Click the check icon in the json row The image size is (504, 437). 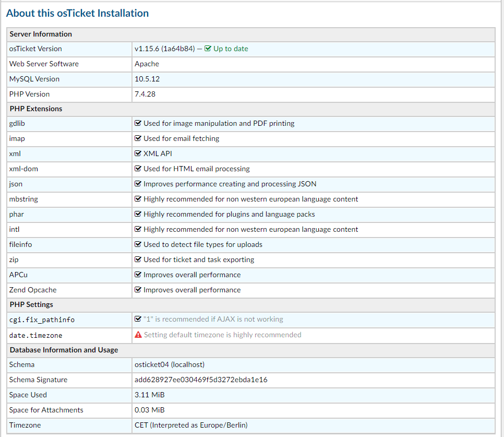pyautogui.click(x=138, y=184)
